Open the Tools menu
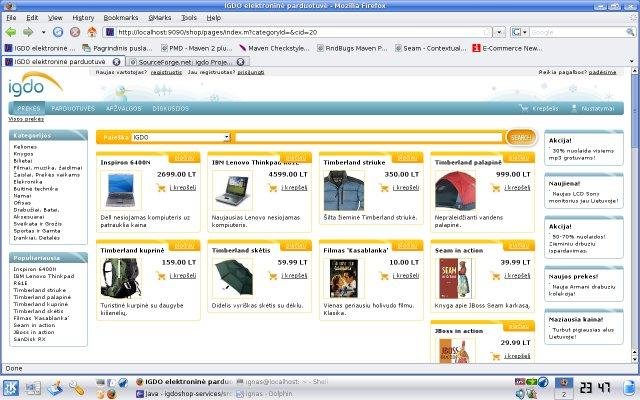The image size is (640, 400). click(x=189, y=18)
